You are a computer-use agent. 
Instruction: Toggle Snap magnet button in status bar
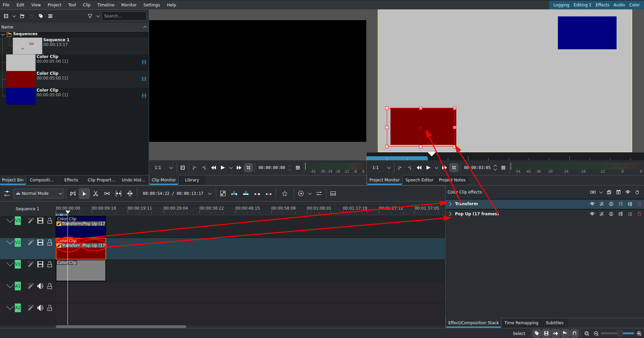click(575, 333)
